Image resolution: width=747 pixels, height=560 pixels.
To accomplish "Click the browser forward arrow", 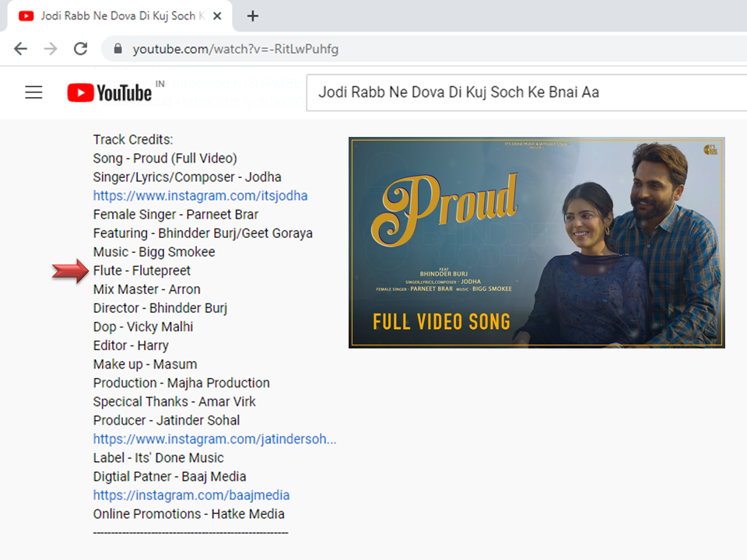I will tap(51, 49).
